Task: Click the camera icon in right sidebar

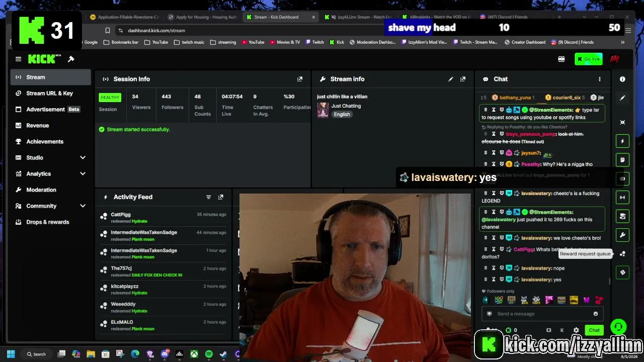Action: click(x=622, y=216)
